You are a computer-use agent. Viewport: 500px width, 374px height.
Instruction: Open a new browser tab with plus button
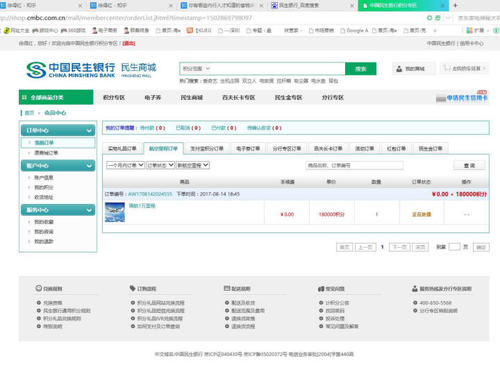[x=455, y=5]
